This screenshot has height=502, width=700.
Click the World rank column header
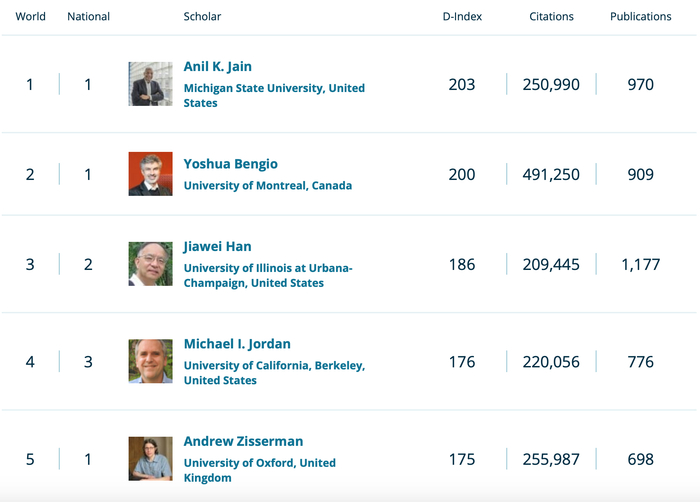(30, 17)
